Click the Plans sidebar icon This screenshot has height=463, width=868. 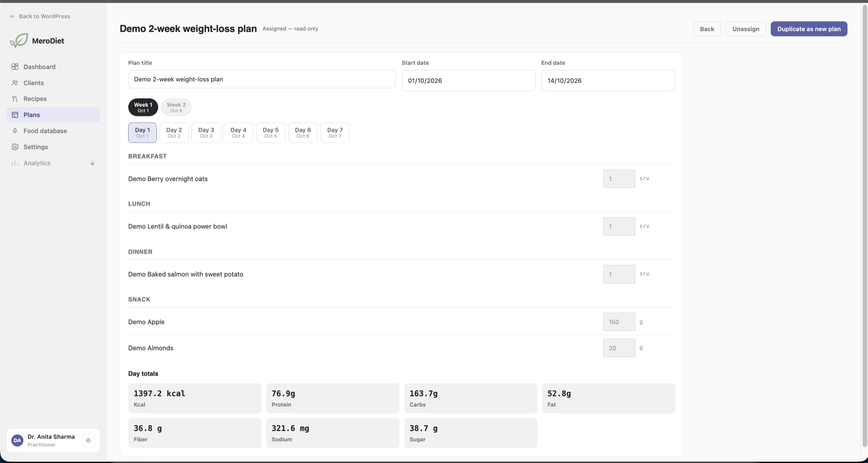pyautogui.click(x=15, y=115)
